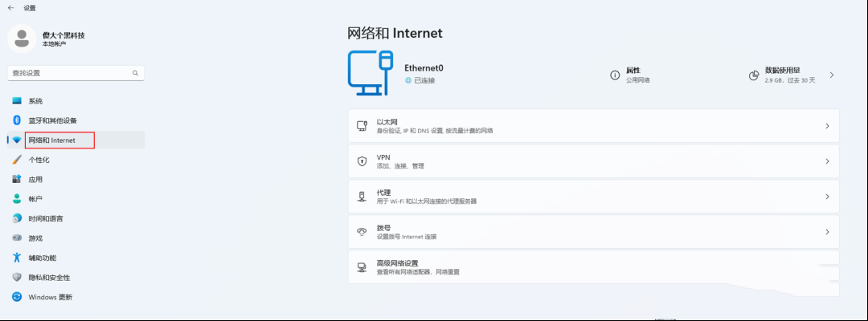This screenshot has height=321, width=868.
Task: Go to 帐户 settings category
Action: click(76, 199)
